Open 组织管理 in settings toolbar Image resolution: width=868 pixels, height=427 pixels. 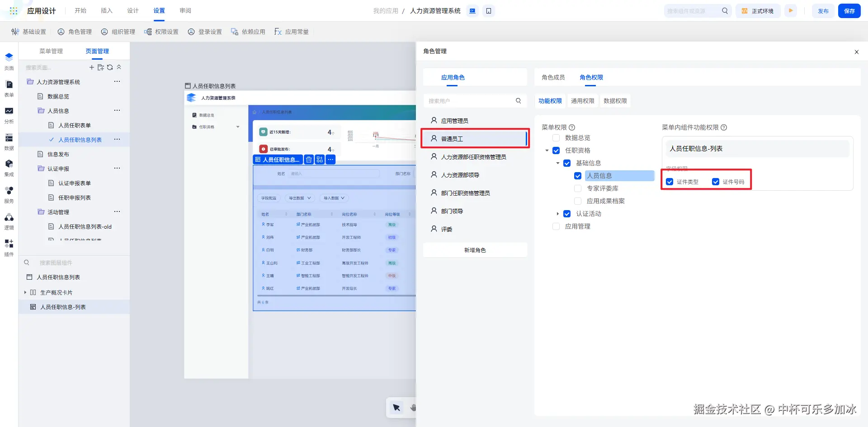point(118,32)
